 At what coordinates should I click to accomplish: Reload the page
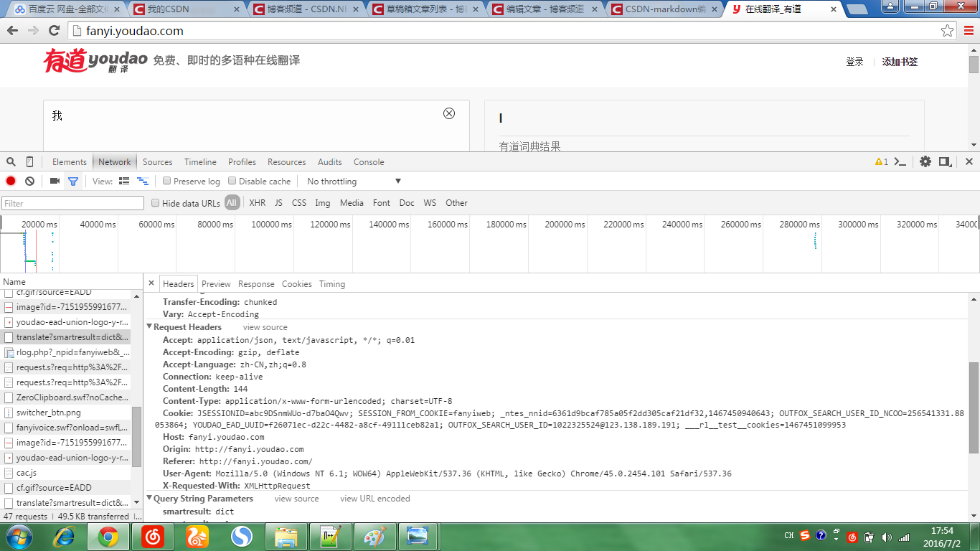tap(54, 31)
